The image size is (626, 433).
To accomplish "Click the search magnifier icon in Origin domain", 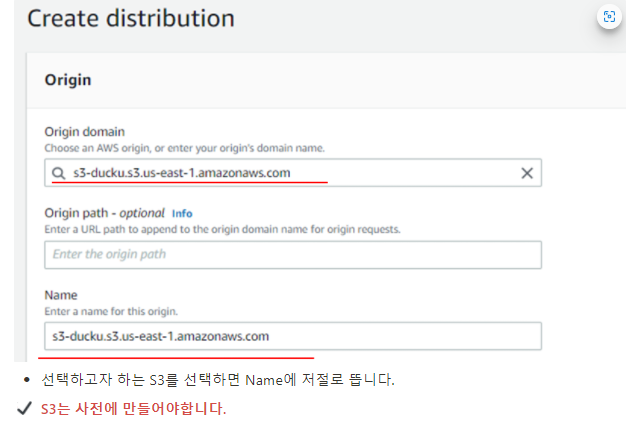I will 58,173.
